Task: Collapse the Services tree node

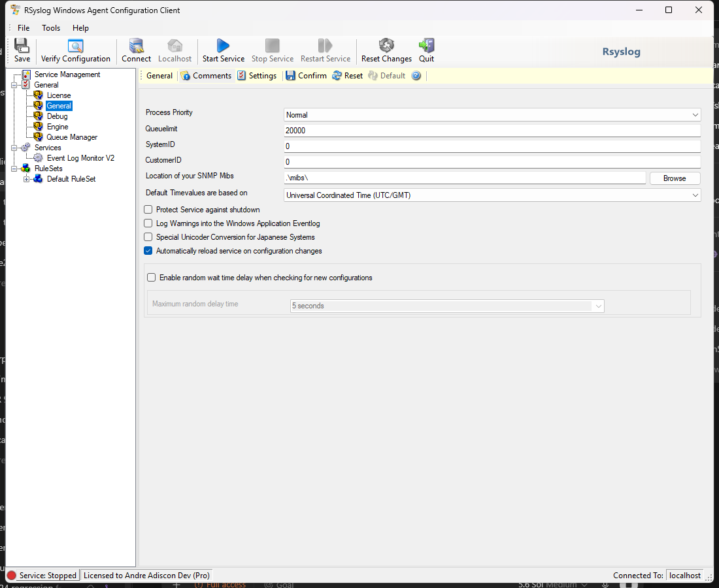Action: click(14, 148)
